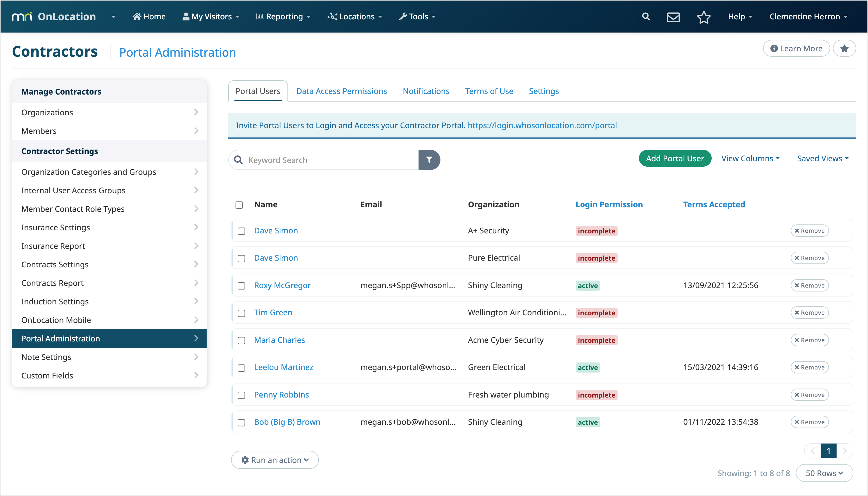Tick the Roxy McGregor checkbox

242,286
